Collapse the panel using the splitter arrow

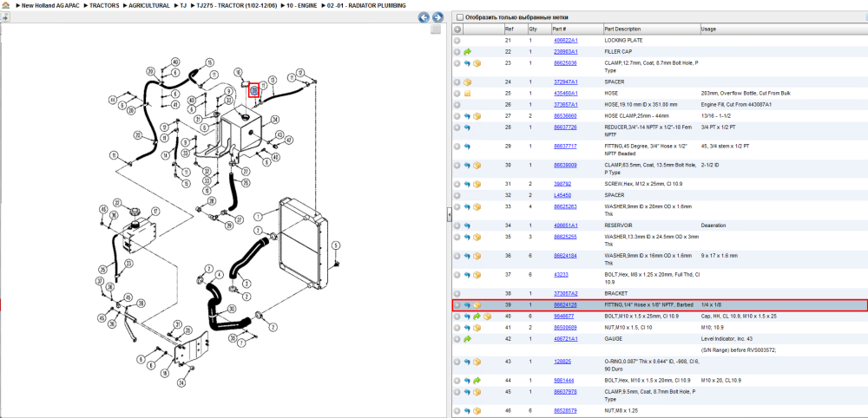tap(450, 217)
